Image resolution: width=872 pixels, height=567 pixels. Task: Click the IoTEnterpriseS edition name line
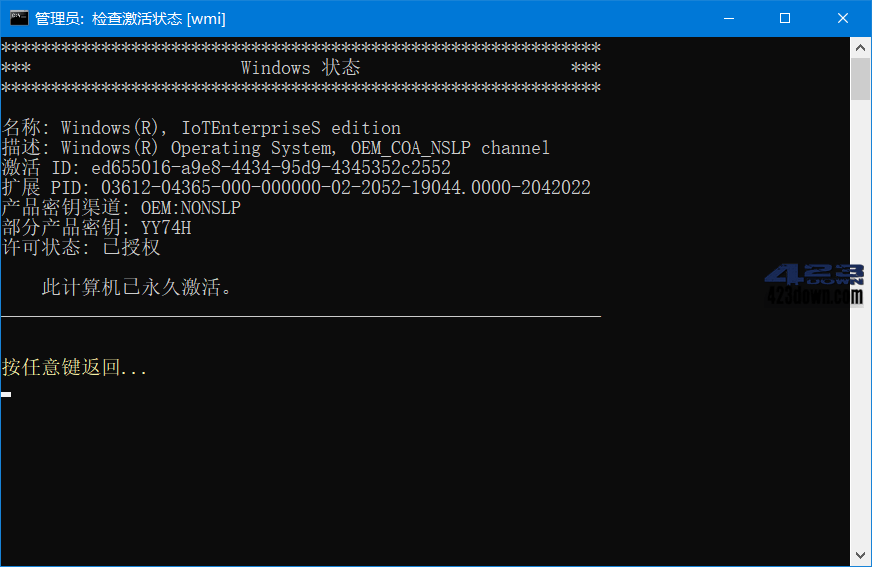pyautogui.click(x=201, y=128)
